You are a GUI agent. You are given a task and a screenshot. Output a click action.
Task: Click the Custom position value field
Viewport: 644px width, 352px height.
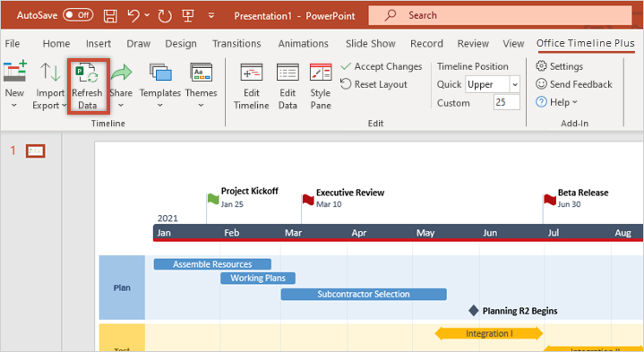(x=506, y=102)
